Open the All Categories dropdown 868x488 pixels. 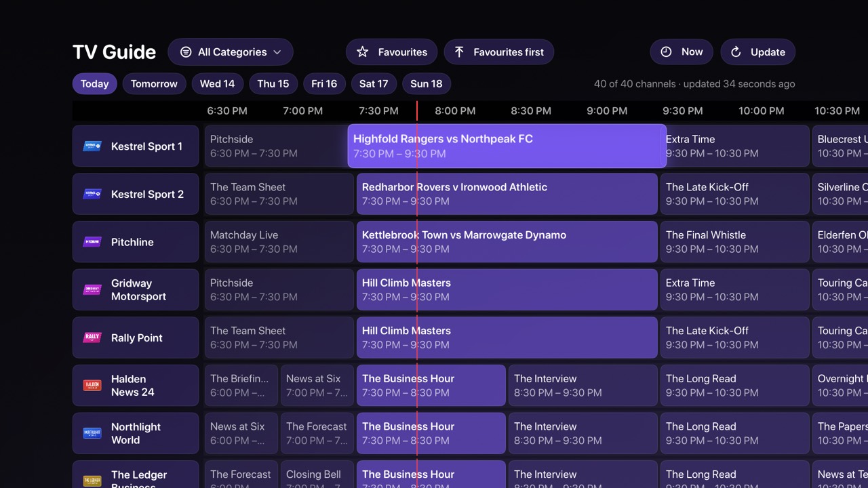pyautogui.click(x=231, y=52)
